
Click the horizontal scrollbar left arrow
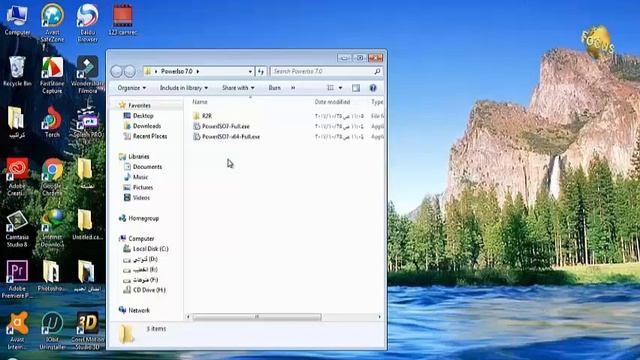tap(188, 317)
